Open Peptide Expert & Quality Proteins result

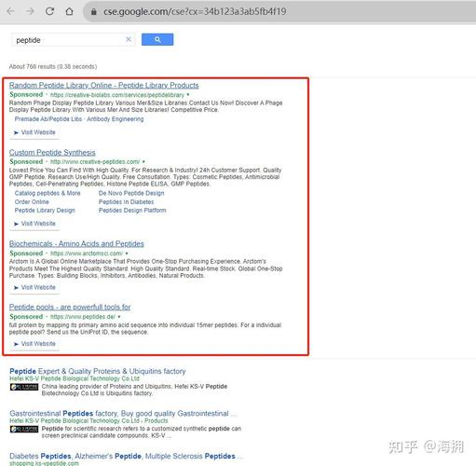point(98,371)
